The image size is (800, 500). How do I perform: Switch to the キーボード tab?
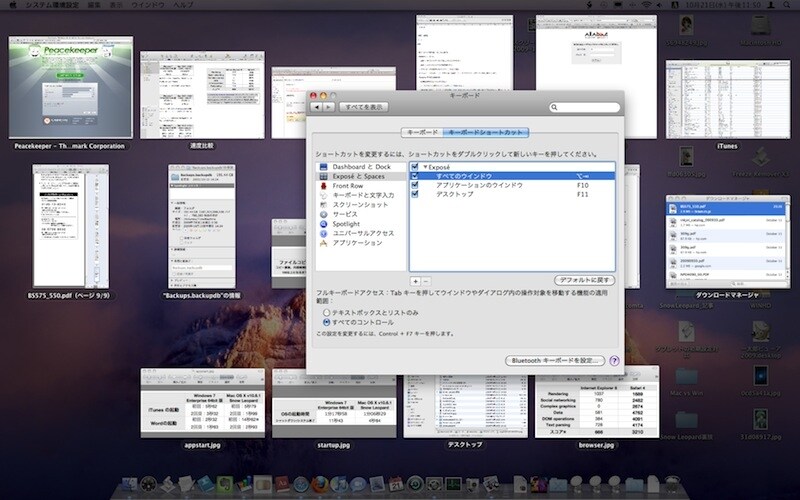[421, 132]
